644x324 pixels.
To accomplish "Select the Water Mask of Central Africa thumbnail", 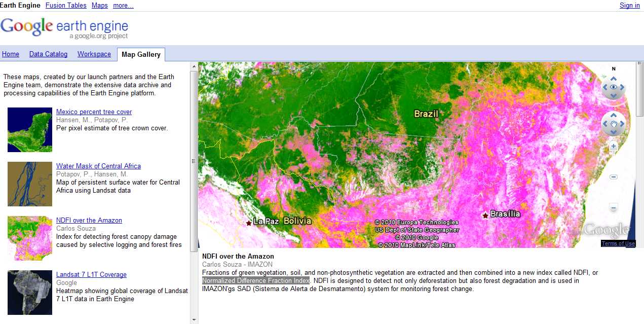I will 30,184.
